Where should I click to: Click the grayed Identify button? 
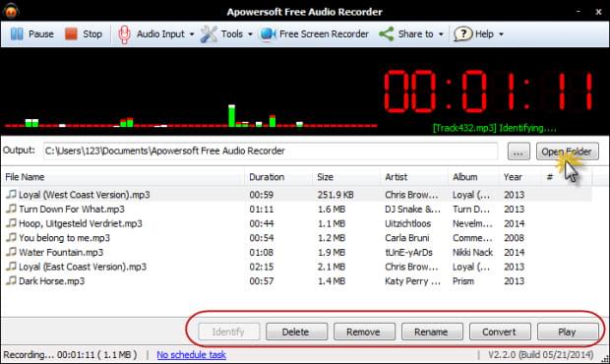(228, 332)
